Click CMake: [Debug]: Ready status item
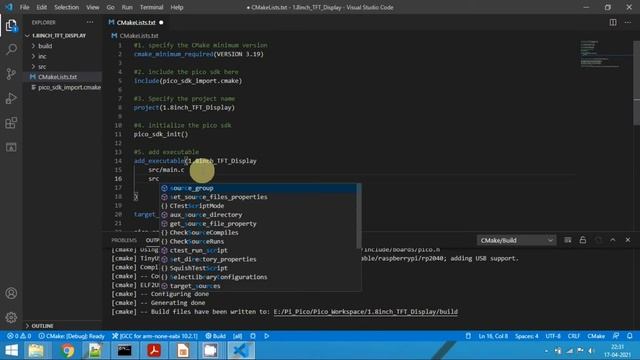The width and height of the screenshot is (640, 360). pyautogui.click(x=71, y=336)
